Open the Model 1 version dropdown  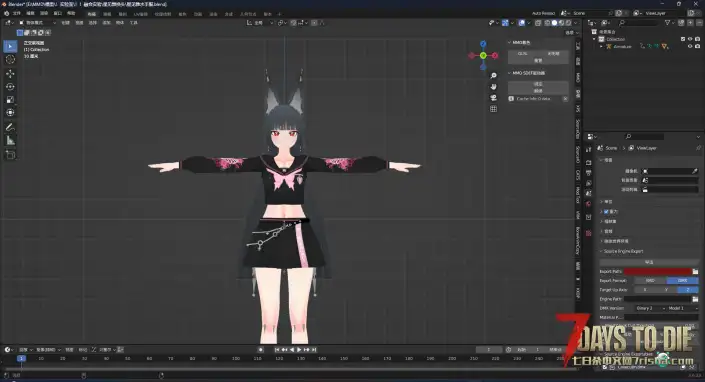click(683, 308)
